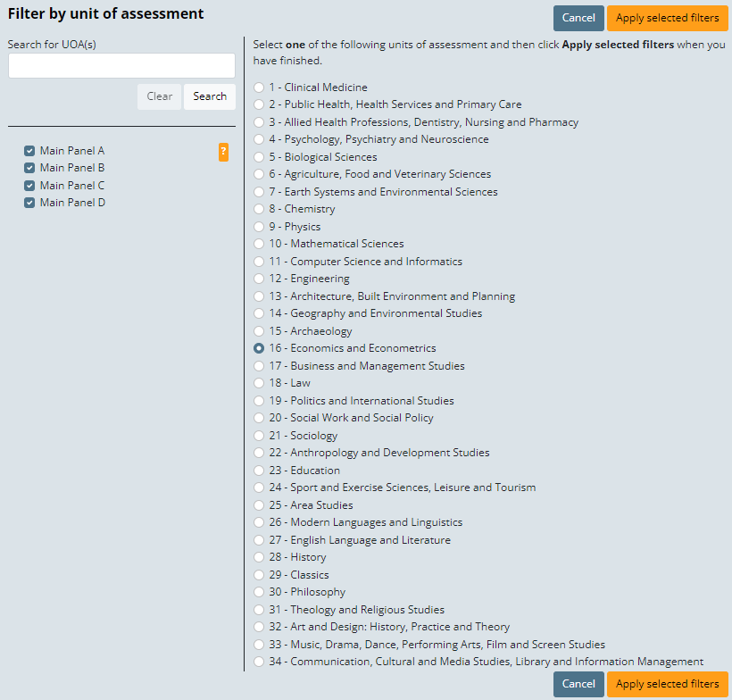Pick 30 - Philosophy radio button
Viewport: 732px width, 700px height.
pyautogui.click(x=259, y=592)
